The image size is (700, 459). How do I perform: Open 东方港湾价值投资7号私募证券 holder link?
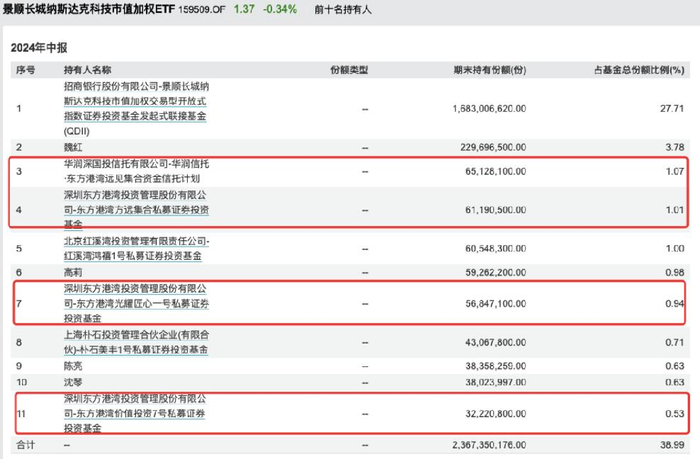click(135, 413)
